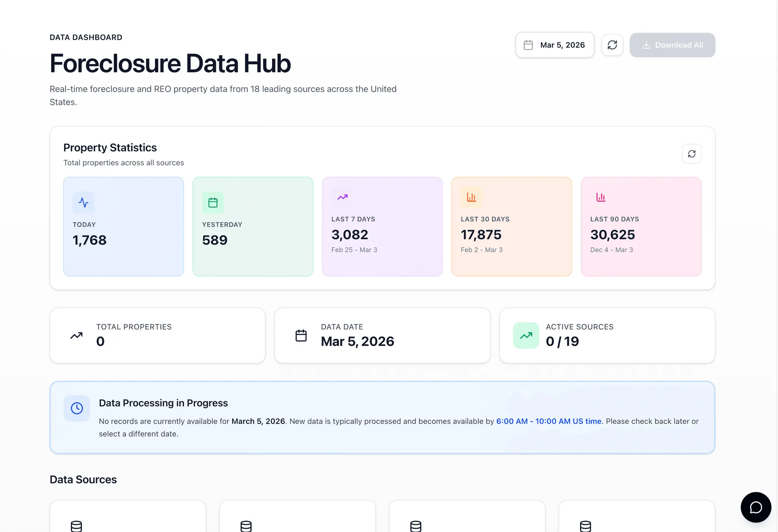Click the refresh icon beside the date picker
The image size is (778, 532).
pos(612,45)
